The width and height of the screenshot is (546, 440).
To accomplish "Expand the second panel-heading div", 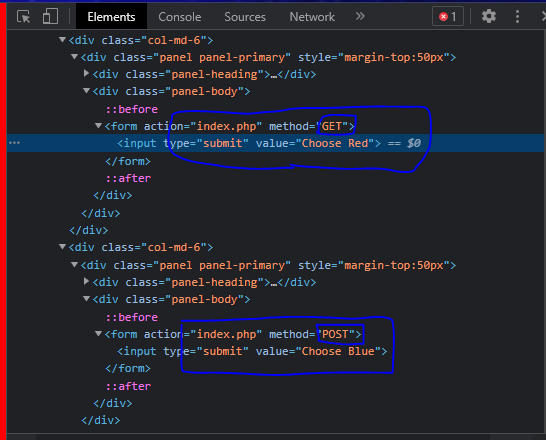I will [86, 281].
